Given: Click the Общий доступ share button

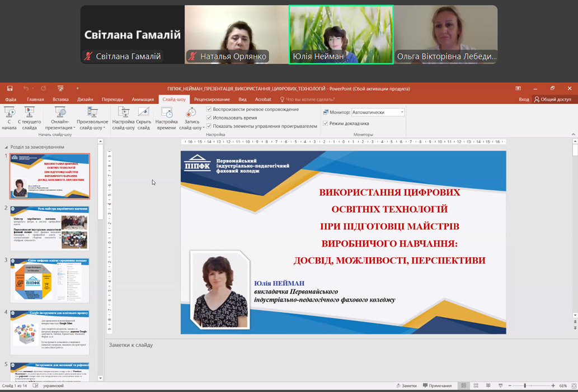Looking at the screenshot, I should coord(553,100).
